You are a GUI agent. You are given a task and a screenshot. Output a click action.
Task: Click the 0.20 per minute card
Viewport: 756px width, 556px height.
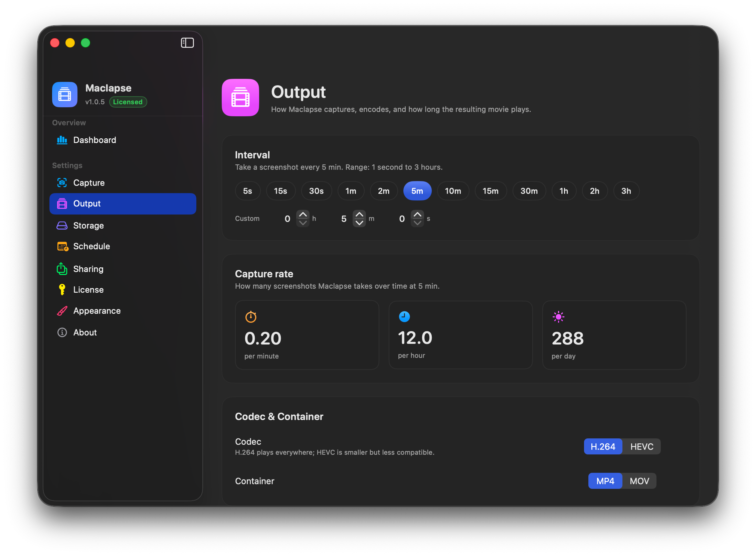(x=307, y=335)
